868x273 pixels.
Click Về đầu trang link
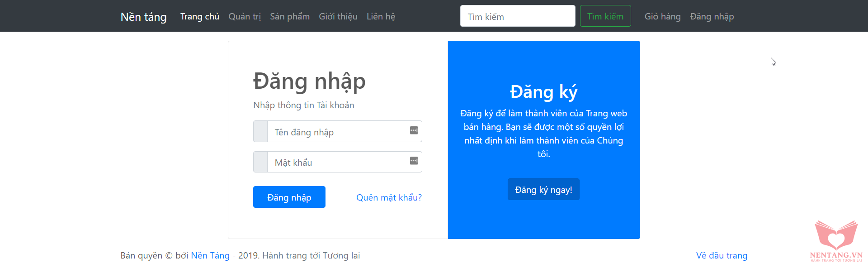point(722,255)
